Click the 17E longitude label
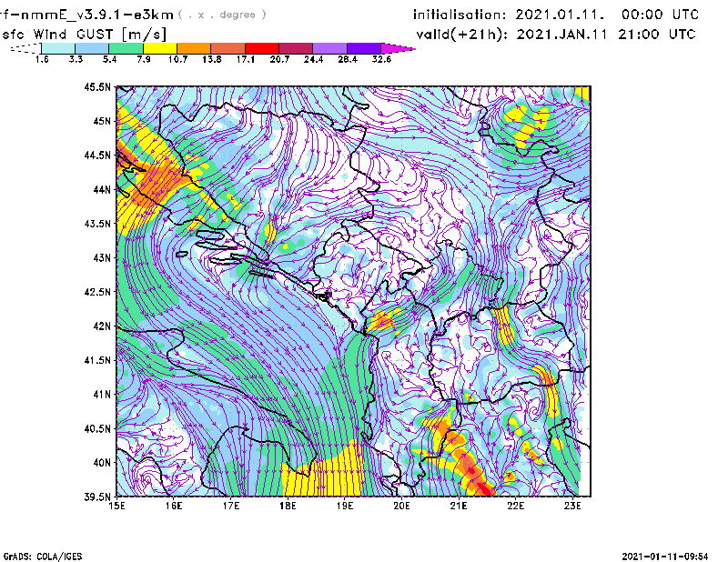Viewport: 728px width, 562px height. tap(231, 506)
